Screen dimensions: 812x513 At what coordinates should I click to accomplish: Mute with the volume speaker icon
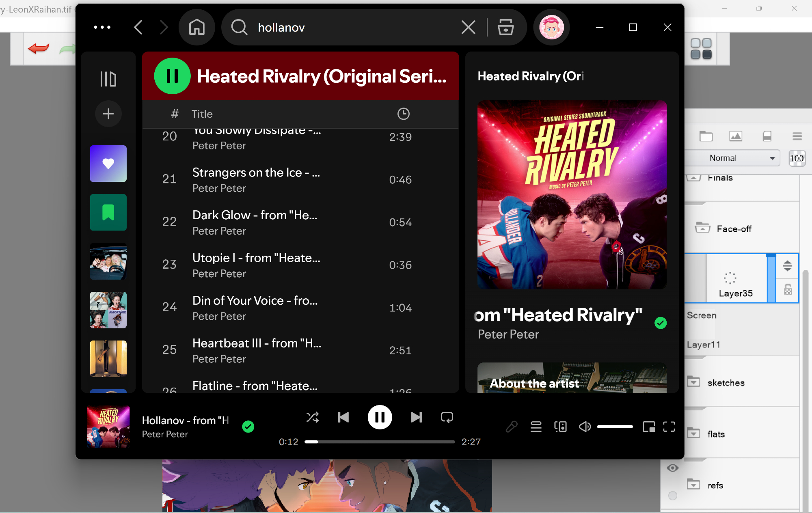(585, 427)
